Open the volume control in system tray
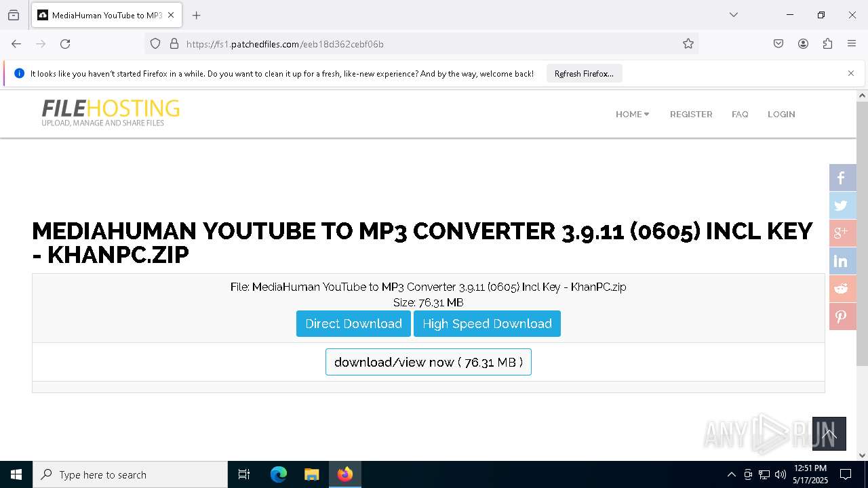Viewport: 868px width, 488px height. click(781, 474)
